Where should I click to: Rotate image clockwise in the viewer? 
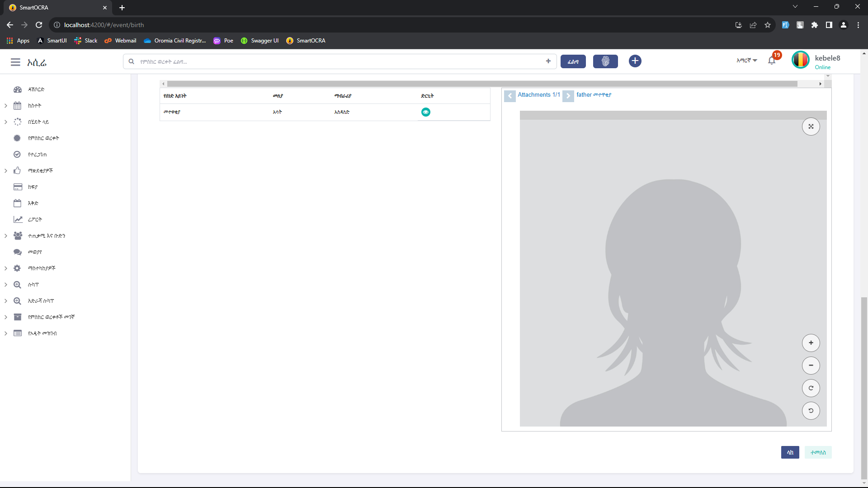point(811,388)
